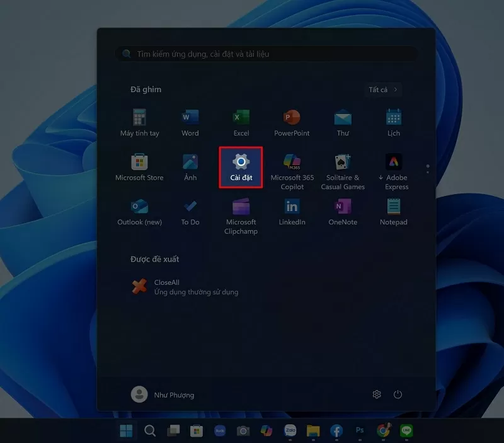Open the Như Phượng user account menu
The height and width of the screenshot is (443, 504).
click(163, 394)
